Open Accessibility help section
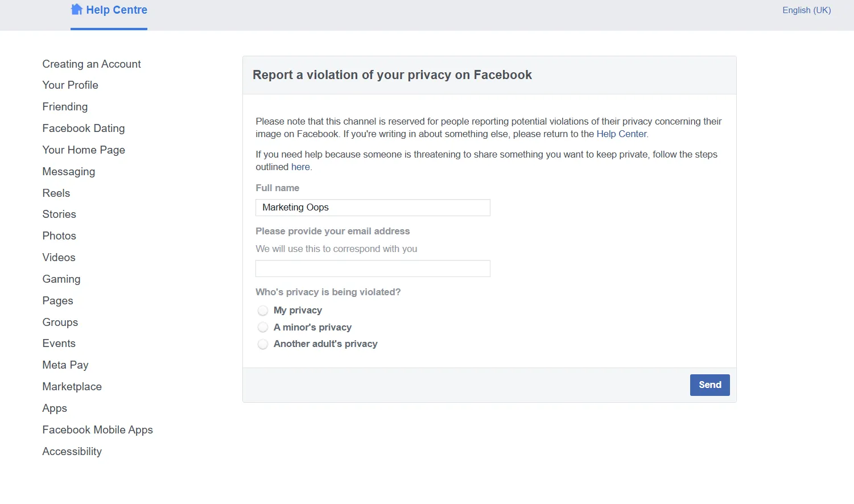 tap(72, 452)
